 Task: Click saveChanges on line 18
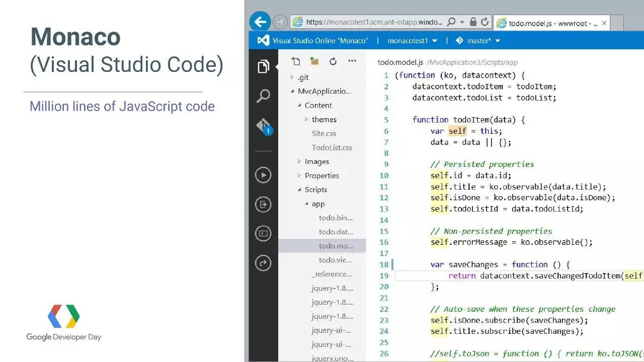click(x=473, y=265)
